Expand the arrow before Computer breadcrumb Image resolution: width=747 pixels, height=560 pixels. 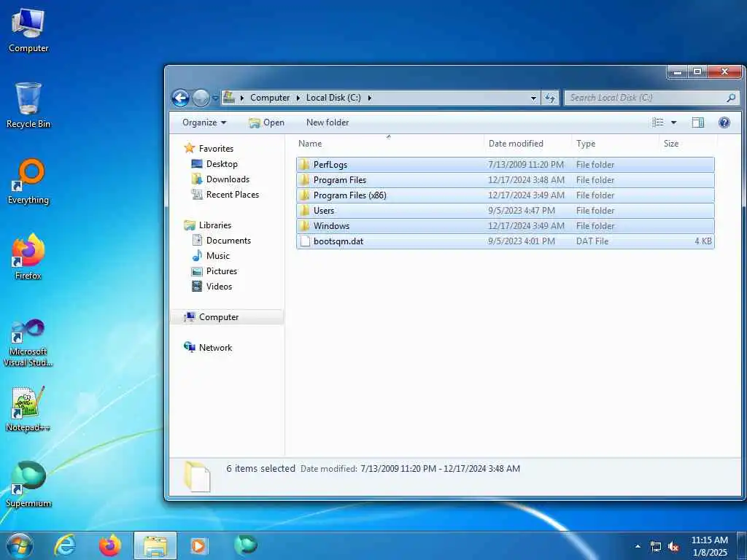(x=242, y=98)
